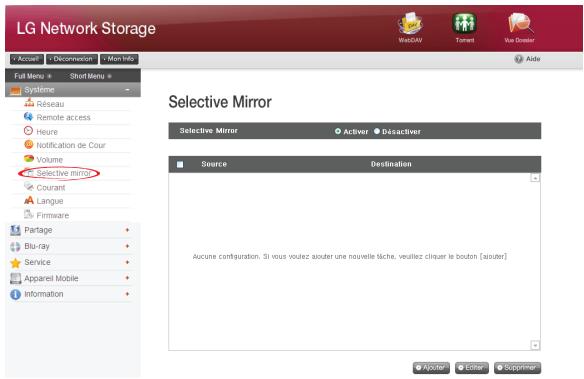Click the Editer button
The height and width of the screenshot is (379, 584).
tap(472, 368)
